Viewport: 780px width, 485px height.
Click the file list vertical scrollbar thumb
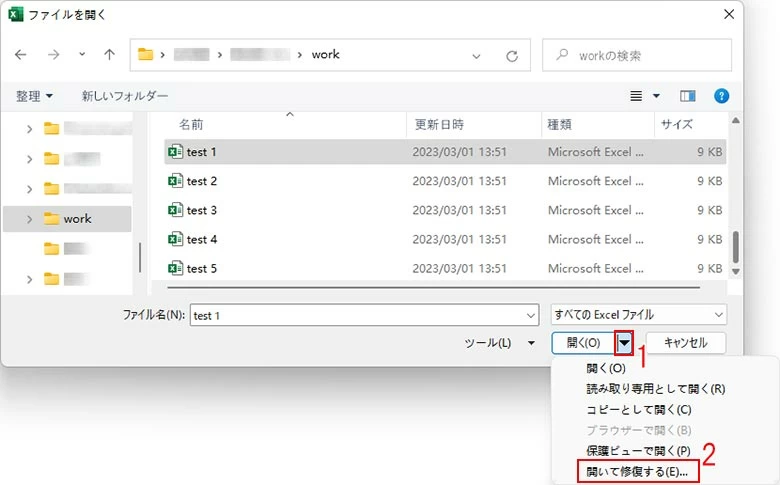point(736,246)
